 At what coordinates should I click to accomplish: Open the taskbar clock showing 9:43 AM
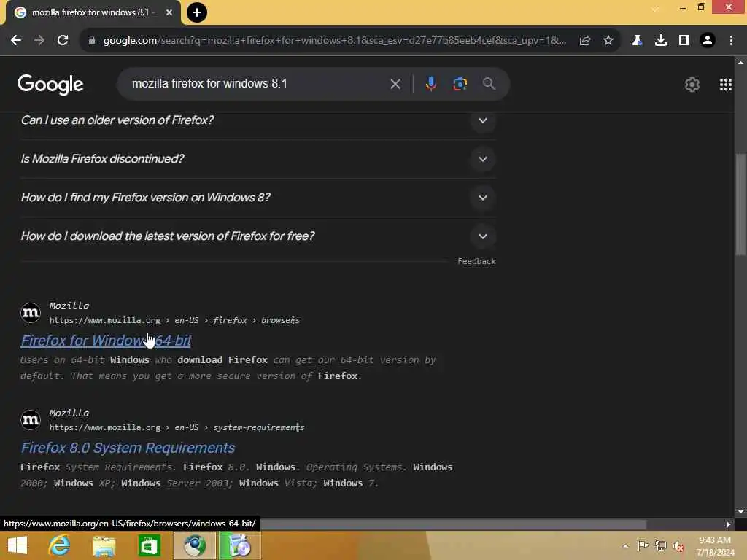coord(715,546)
